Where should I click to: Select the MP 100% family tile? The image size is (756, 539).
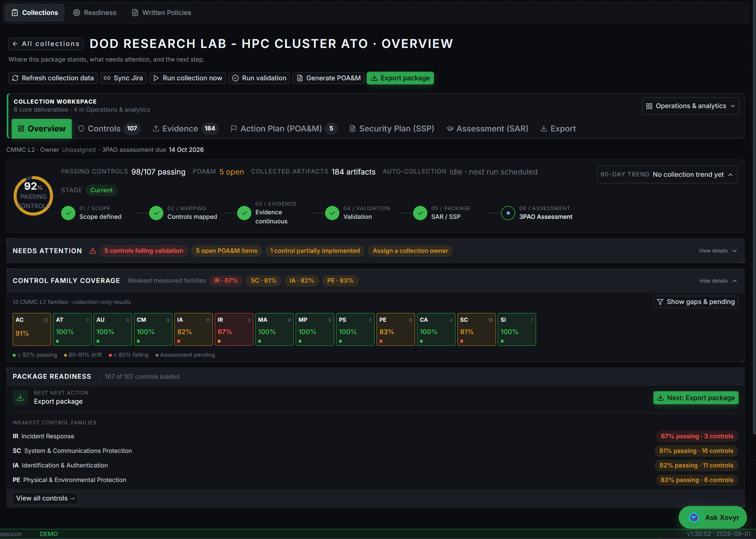pyautogui.click(x=315, y=329)
